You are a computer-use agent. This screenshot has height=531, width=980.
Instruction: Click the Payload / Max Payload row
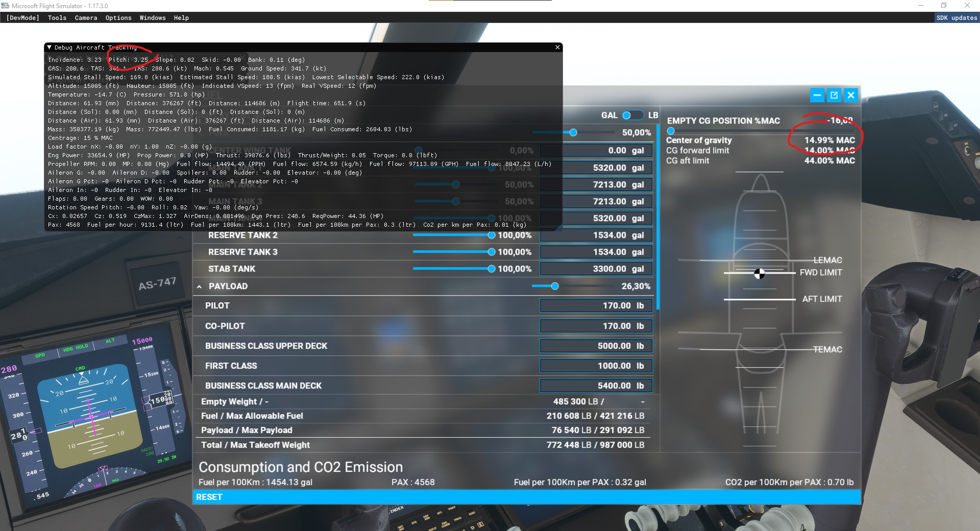(423, 430)
